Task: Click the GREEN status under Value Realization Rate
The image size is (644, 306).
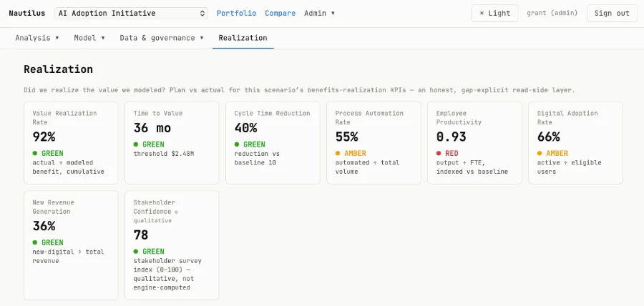Action: point(48,154)
